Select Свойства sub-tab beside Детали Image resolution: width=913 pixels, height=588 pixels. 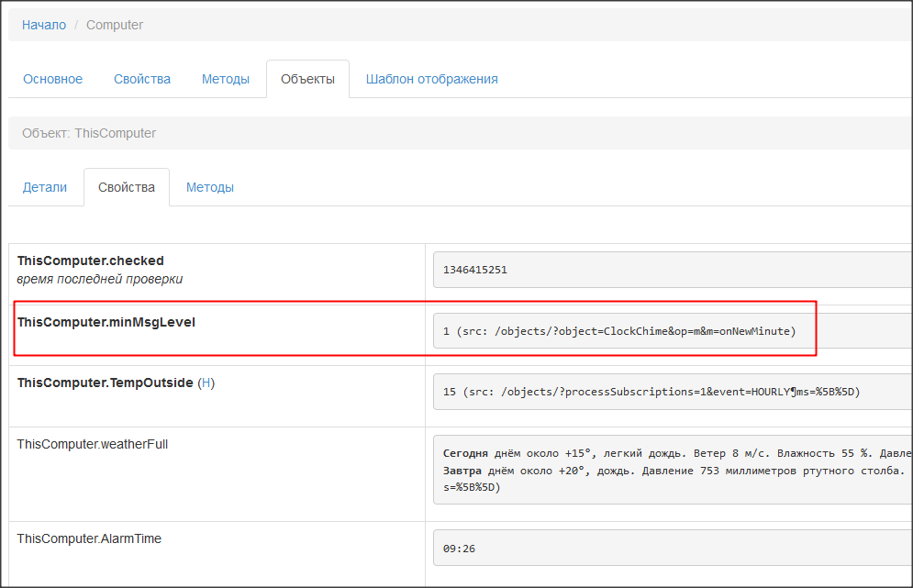click(127, 187)
